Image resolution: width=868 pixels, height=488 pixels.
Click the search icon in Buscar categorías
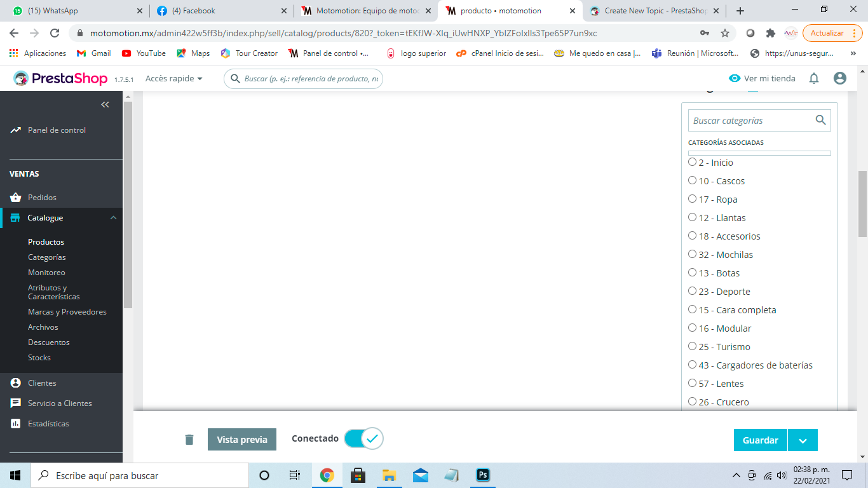820,120
